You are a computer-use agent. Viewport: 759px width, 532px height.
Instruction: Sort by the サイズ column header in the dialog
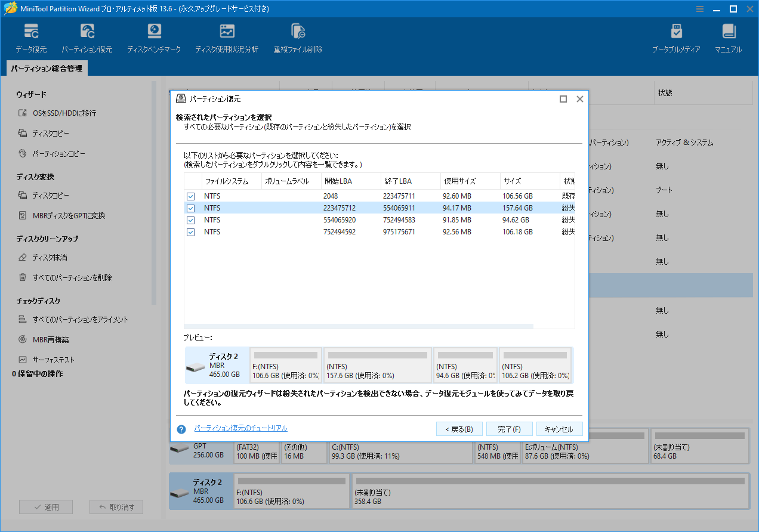[x=530, y=181]
